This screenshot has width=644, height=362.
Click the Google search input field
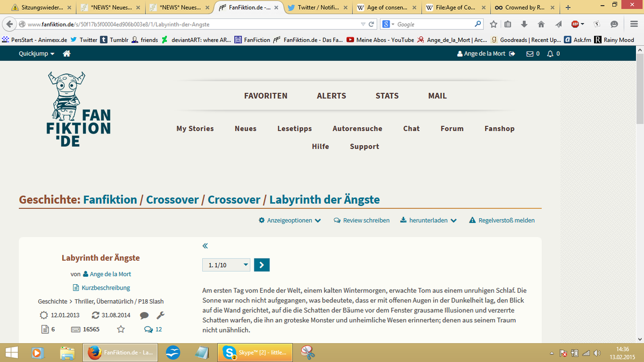(x=434, y=24)
